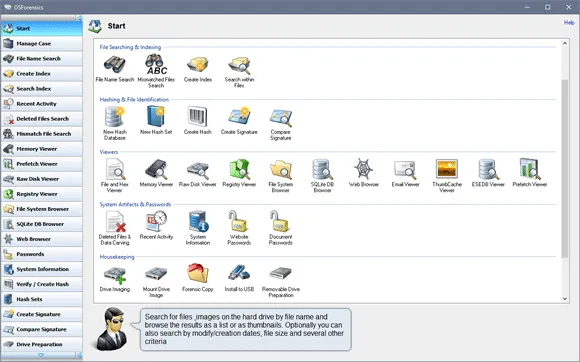This screenshot has height=362, width=580.
Task: Open Deleted Files & Data Carving icon
Action: [115, 221]
